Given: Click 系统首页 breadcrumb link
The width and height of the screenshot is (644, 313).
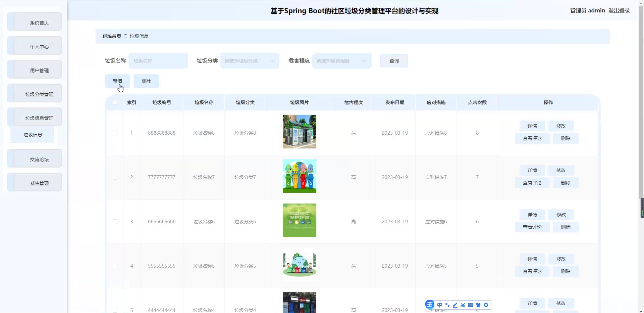Looking at the screenshot, I should [112, 36].
